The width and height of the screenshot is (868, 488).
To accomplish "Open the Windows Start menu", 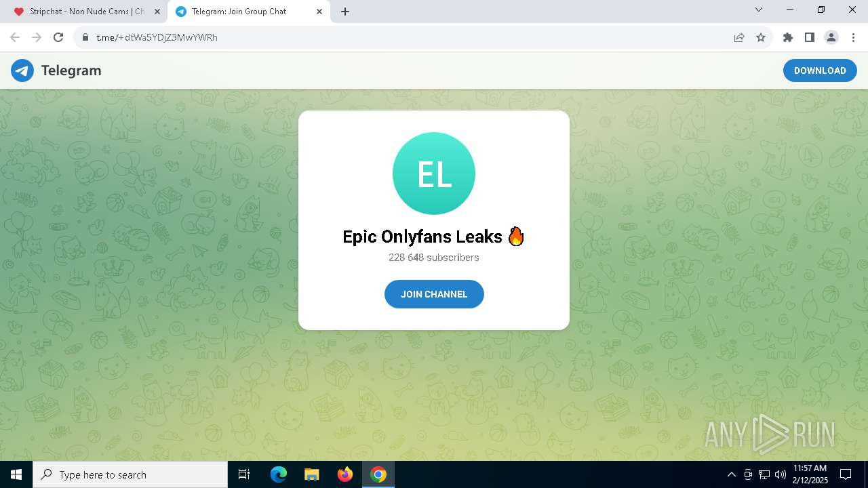I will tap(16, 474).
